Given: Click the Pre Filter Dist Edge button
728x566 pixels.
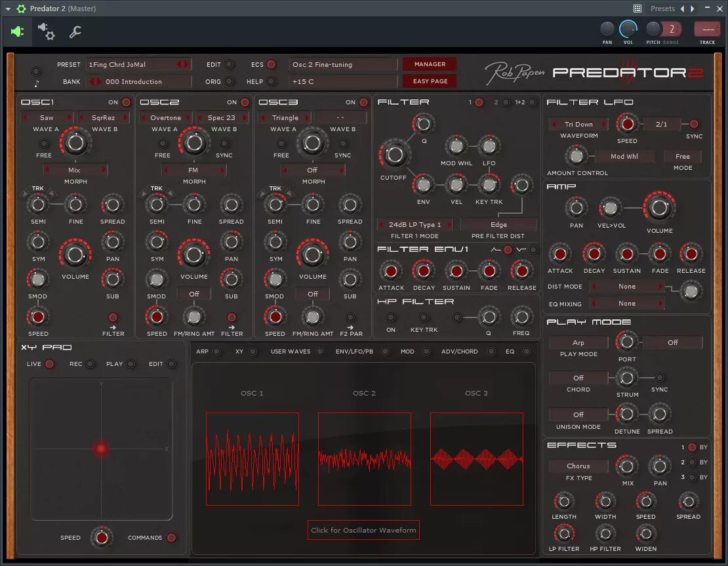Looking at the screenshot, I should [x=498, y=225].
